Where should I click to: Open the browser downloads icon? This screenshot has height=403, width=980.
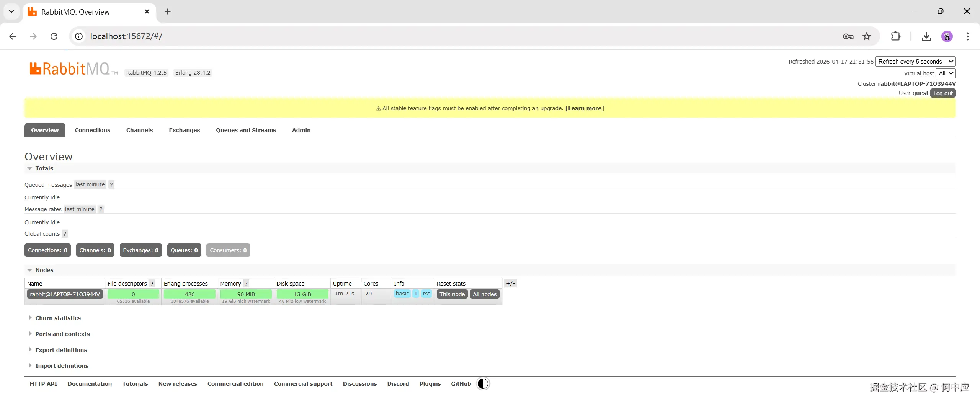[x=926, y=36]
